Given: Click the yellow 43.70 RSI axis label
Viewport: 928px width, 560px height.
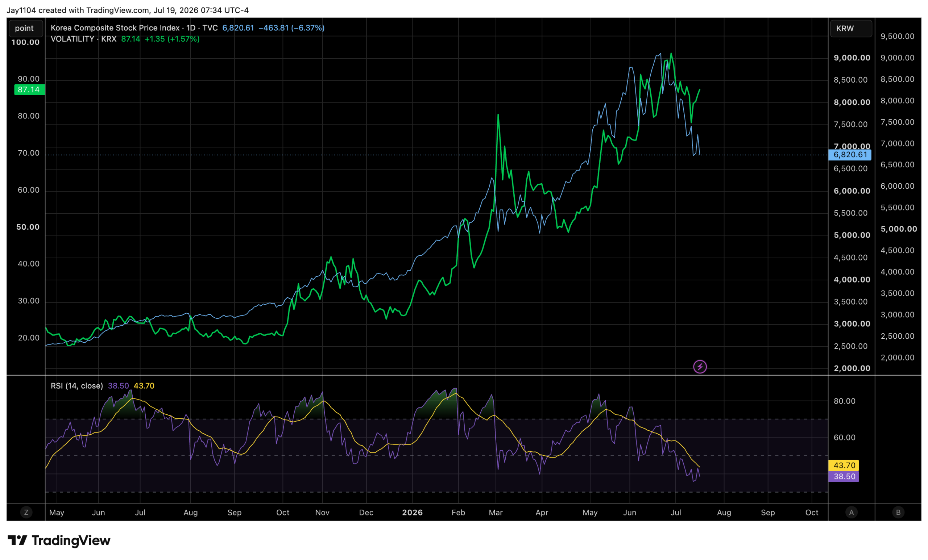Looking at the screenshot, I should pyautogui.click(x=844, y=465).
